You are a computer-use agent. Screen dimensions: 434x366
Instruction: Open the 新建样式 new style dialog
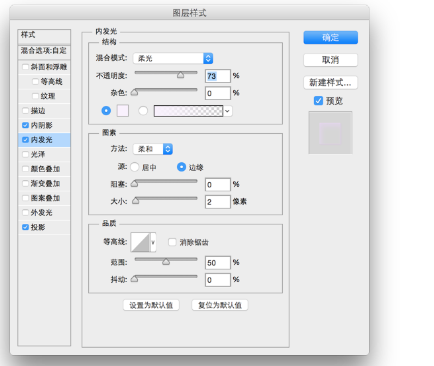point(330,82)
